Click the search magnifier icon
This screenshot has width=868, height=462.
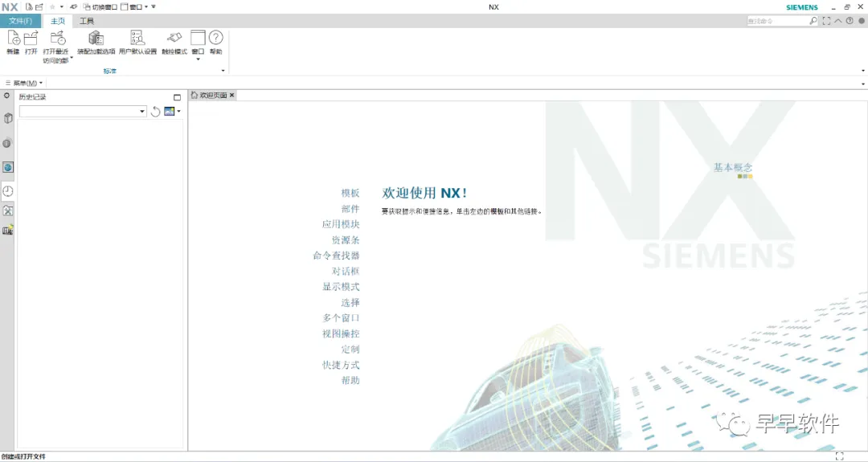click(813, 21)
